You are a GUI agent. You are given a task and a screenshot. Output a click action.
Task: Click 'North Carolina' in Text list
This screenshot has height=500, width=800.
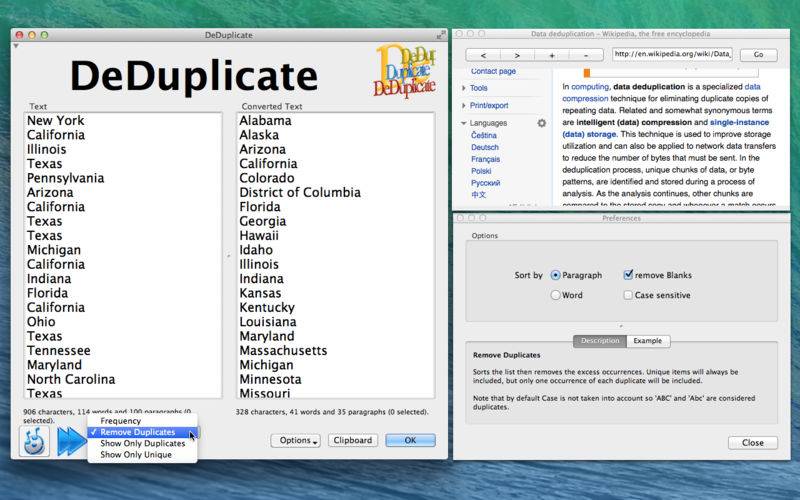[71, 379]
